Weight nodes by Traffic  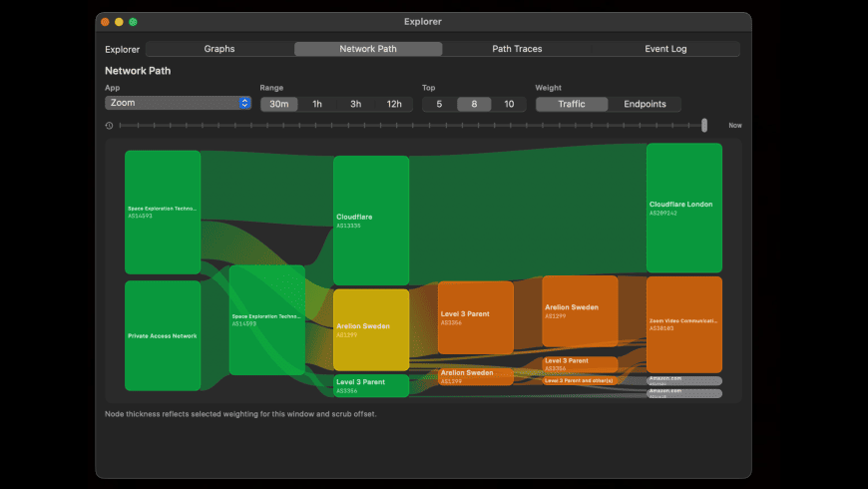[572, 104]
